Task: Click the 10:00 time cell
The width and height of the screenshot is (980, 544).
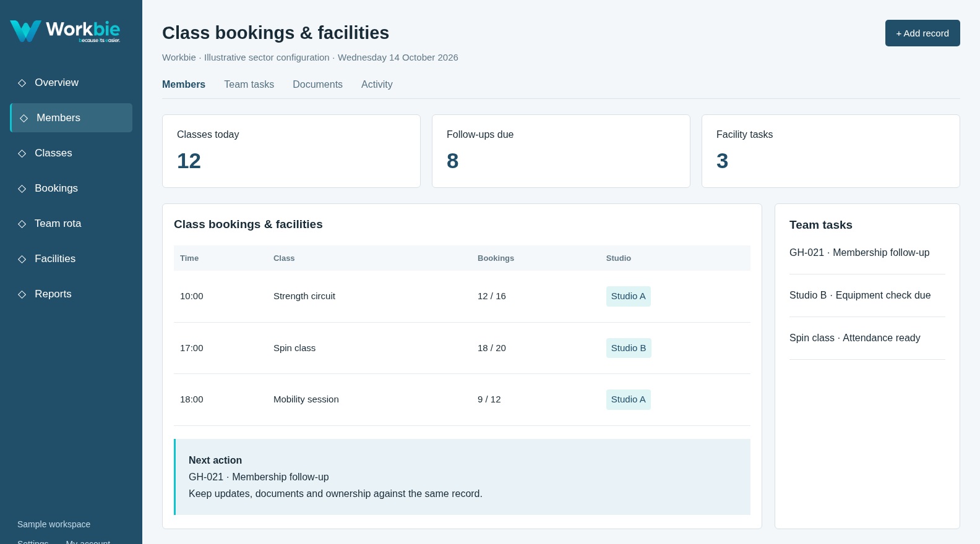Action: pos(192,296)
